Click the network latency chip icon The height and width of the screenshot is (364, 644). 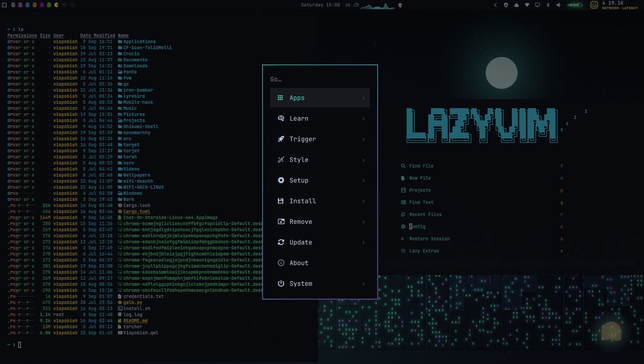pyautogui.click(x=594, y=5)
